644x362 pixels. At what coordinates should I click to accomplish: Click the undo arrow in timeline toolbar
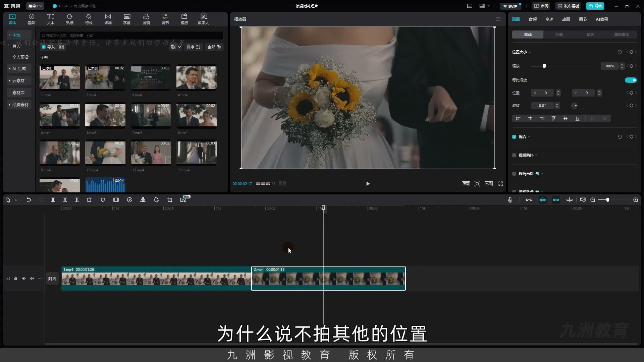pos(29,200)
